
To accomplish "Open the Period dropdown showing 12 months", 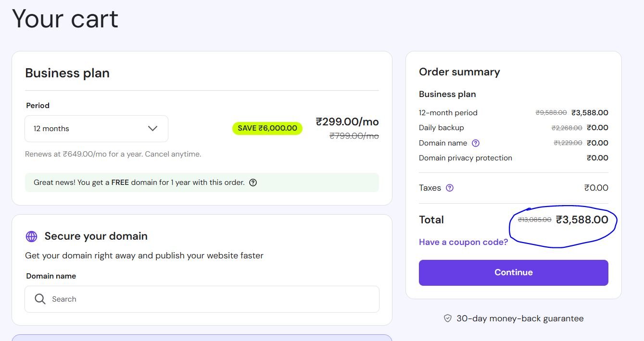I will [x=96, y=129].
